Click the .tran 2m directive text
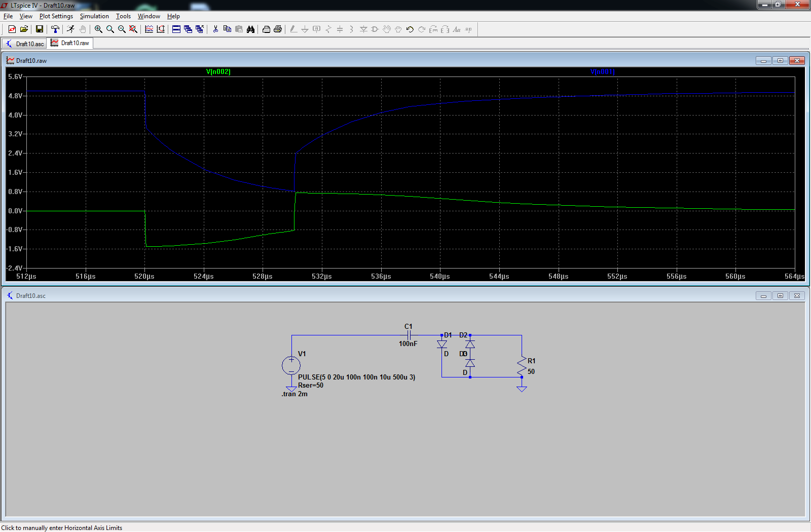The image size is (811, 532). 294,394
